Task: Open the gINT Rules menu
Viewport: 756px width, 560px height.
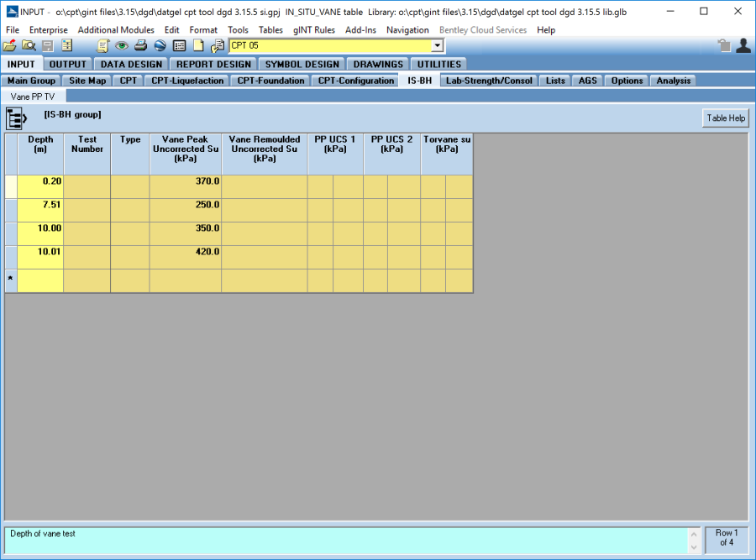Action: (314, 30)
